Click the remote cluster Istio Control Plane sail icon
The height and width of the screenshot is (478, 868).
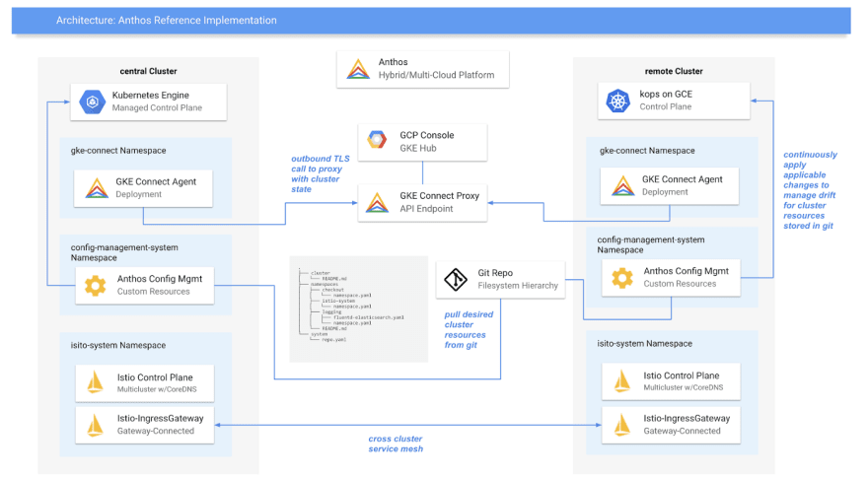coord(622,380)
